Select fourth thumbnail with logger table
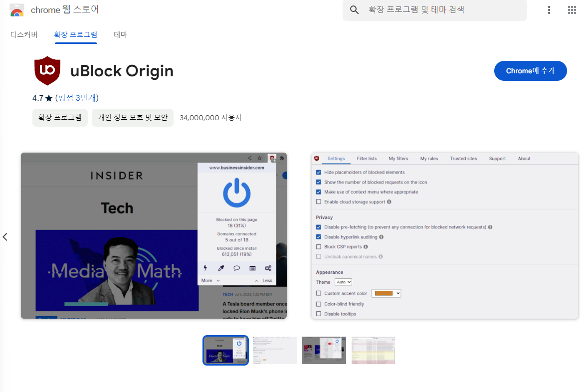The image size is (585, 392). coord(373,350)
